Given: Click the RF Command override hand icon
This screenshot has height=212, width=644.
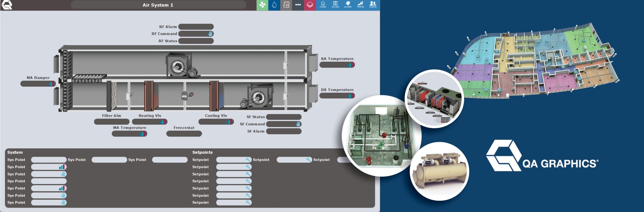Looking at the screenshot, I should [210, 34].
